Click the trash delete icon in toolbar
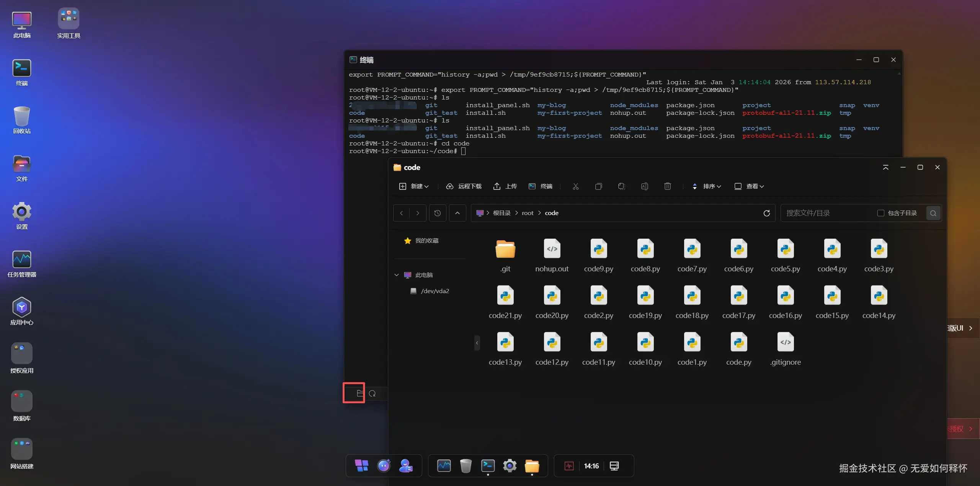Viewport: 980px width, 486px height. [x=667, y=186]
